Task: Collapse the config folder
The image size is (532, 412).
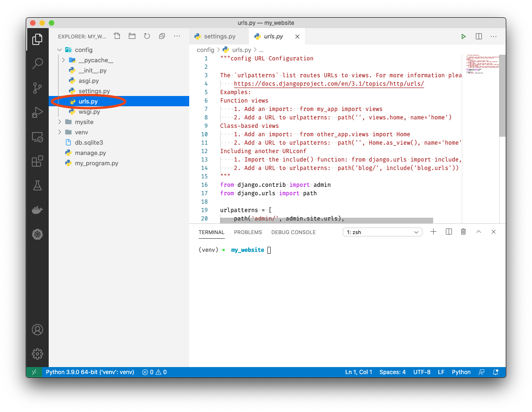Action: [x=59, y=50]
